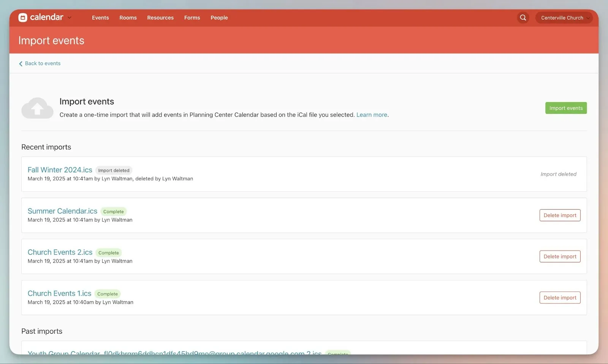Screen dimensions: 608x364
Task: Open the Centerville Church account dropdown
Action: tap(564, 18)
